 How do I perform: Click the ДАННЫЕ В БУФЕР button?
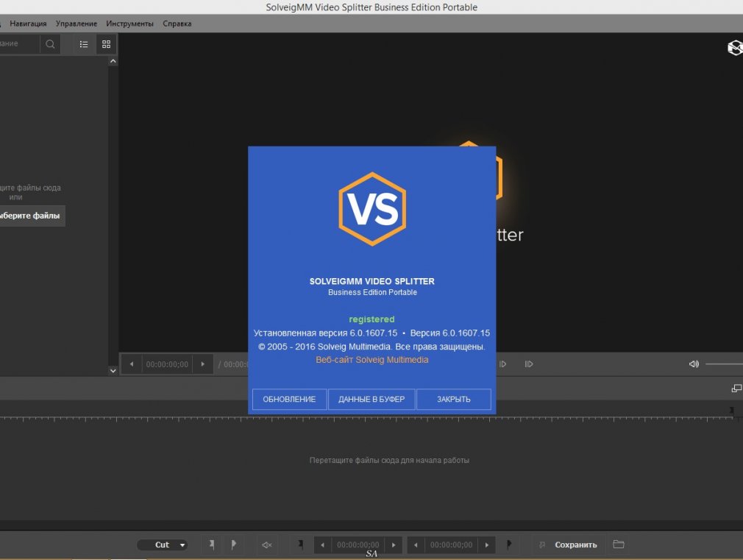371,400
